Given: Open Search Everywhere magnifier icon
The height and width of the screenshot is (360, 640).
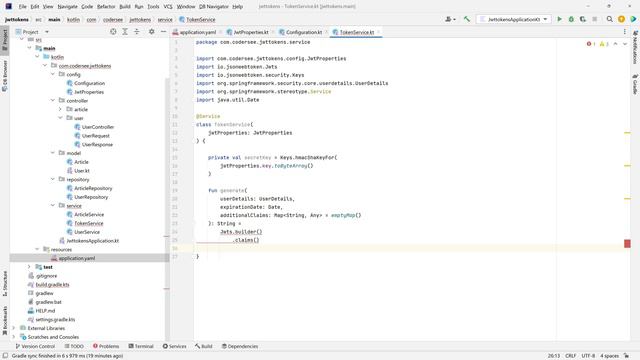Looking at the screenshot, I should 609,19.
